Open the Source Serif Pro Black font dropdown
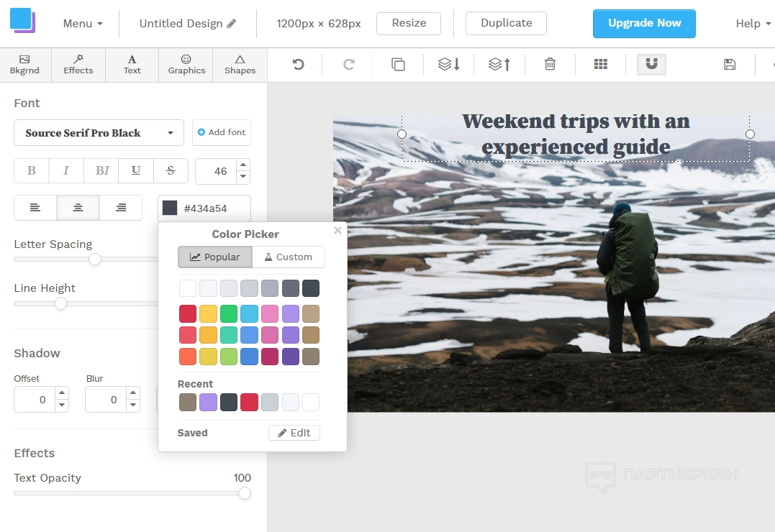This screenshot has width=775, height=532. [99, 133]
